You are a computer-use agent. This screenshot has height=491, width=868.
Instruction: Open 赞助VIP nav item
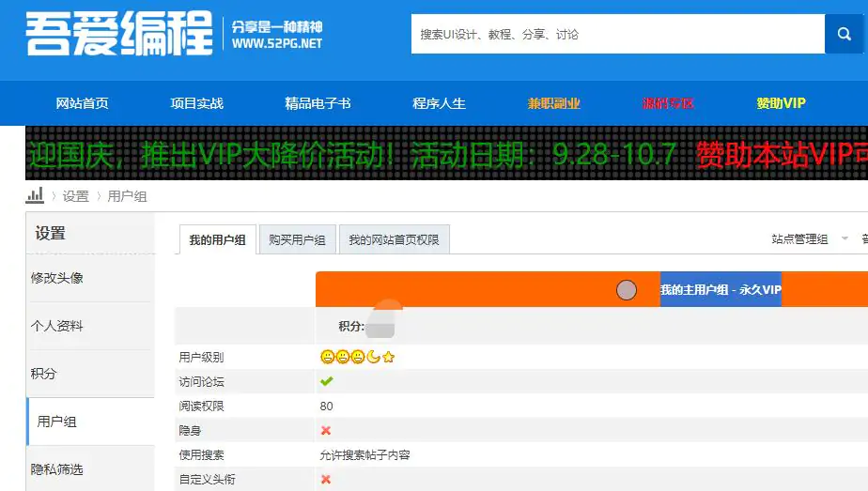[x=781, y=103]
